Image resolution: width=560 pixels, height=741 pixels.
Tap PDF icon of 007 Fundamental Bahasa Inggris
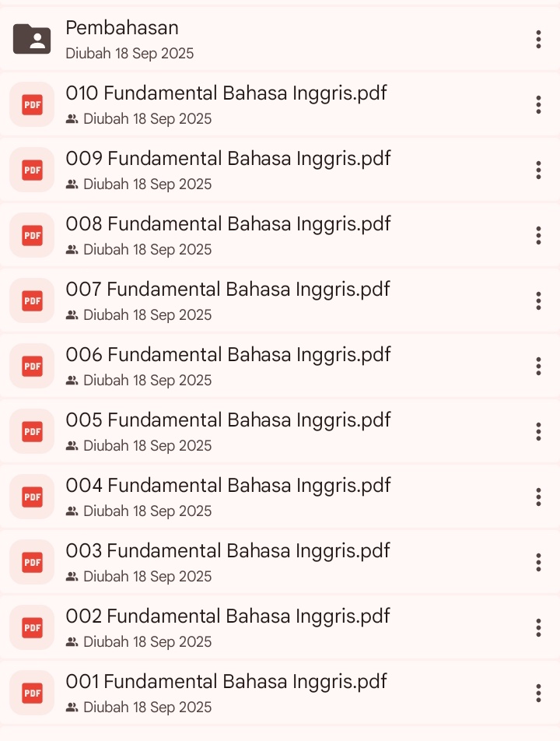click(x=32, y=300)
